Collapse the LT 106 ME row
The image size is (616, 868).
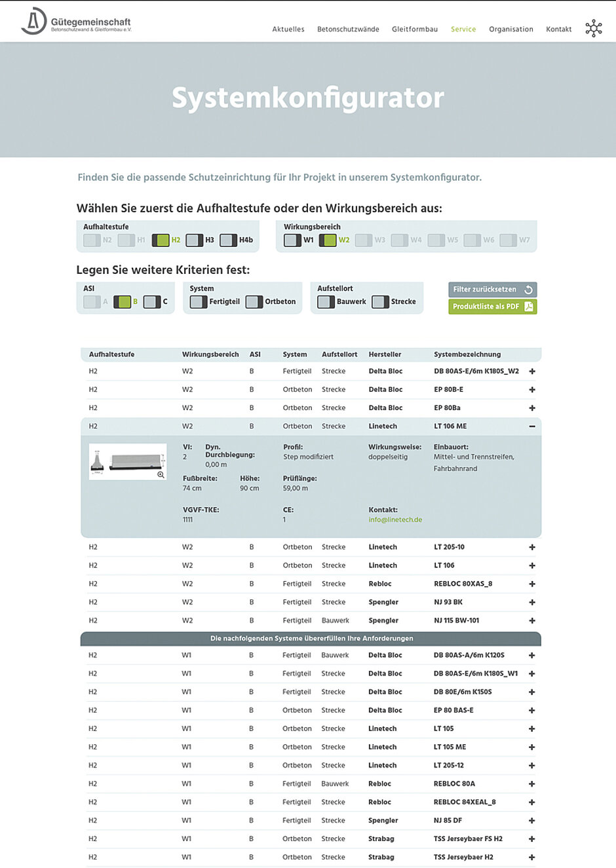[531, 426]
